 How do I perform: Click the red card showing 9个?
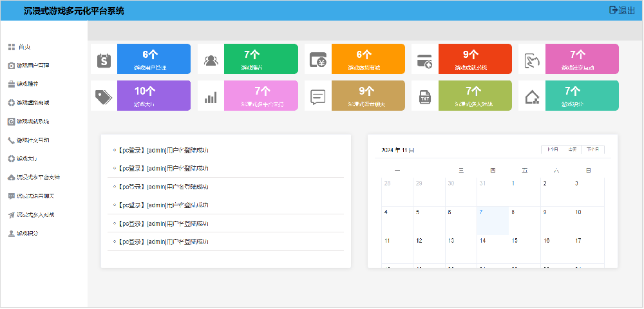click(x=475, y=59)
